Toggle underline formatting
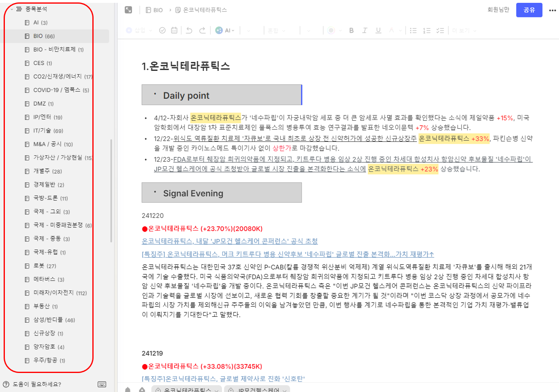This screenshot has width=559, height=392. pyautogui.click(x=378, y=30)
